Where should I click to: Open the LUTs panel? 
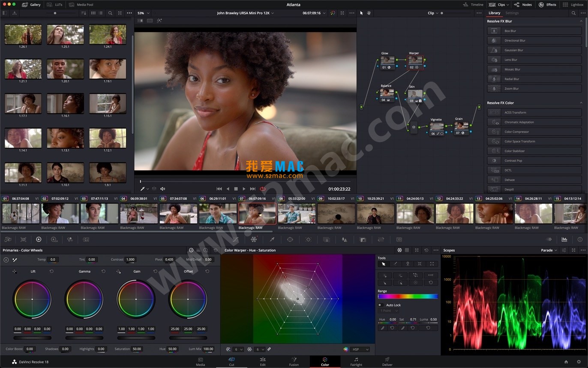pos(55,5)
